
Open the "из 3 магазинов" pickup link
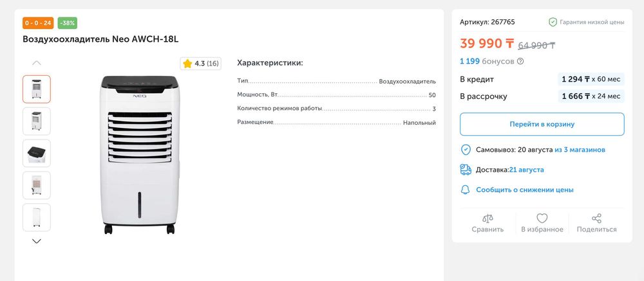[580, 150]
